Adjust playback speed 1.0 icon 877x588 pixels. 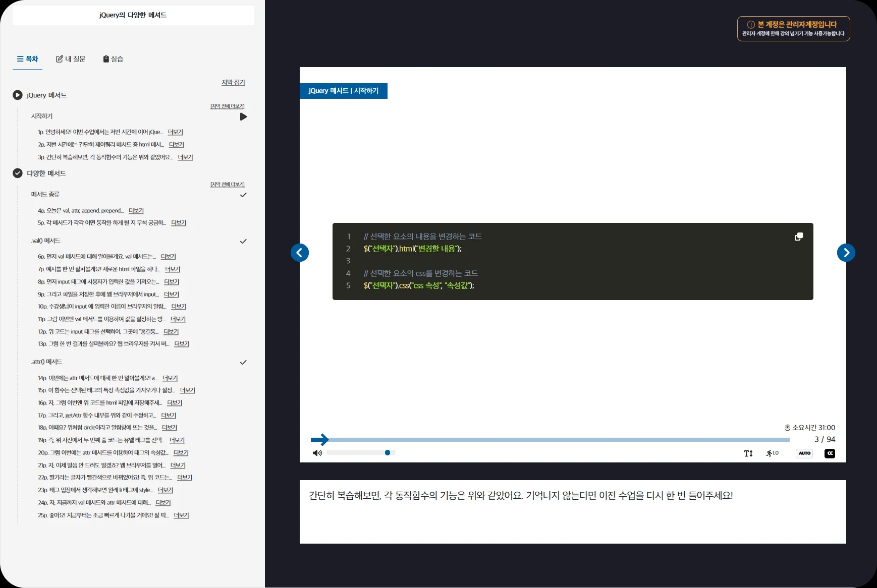(x=772, y=453)
